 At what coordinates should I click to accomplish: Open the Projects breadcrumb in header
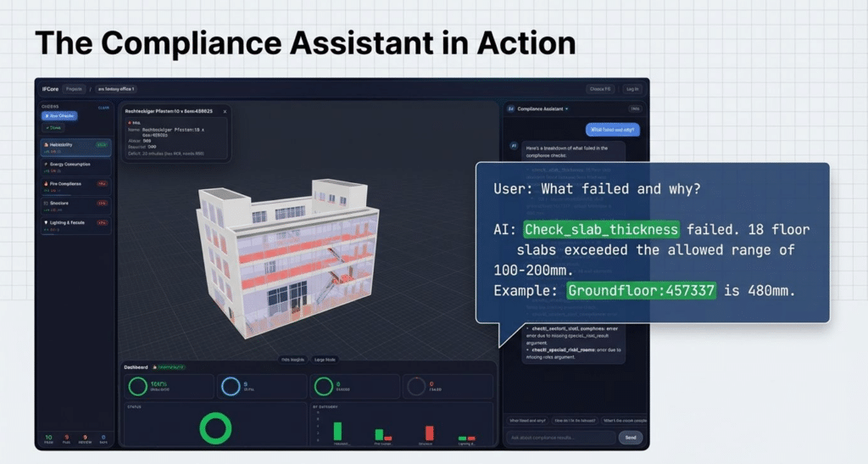click(x=74, y=88)
